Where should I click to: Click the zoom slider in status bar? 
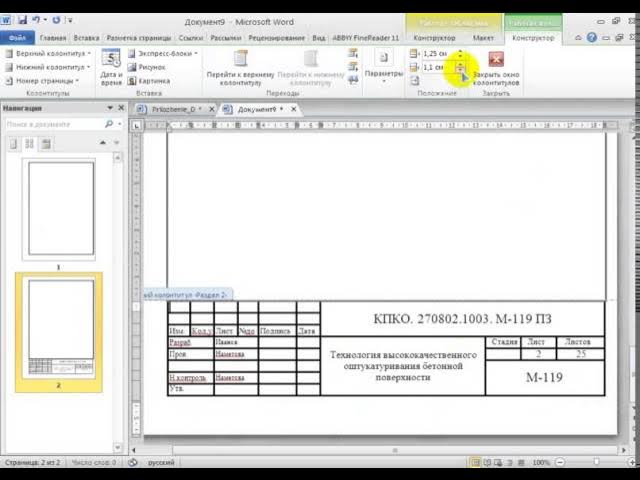pos(596,462)
